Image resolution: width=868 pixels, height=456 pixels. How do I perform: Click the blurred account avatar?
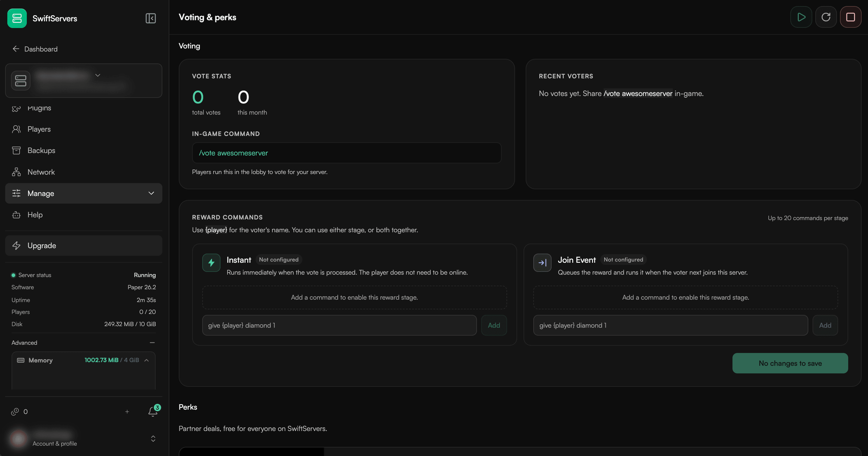19,438
